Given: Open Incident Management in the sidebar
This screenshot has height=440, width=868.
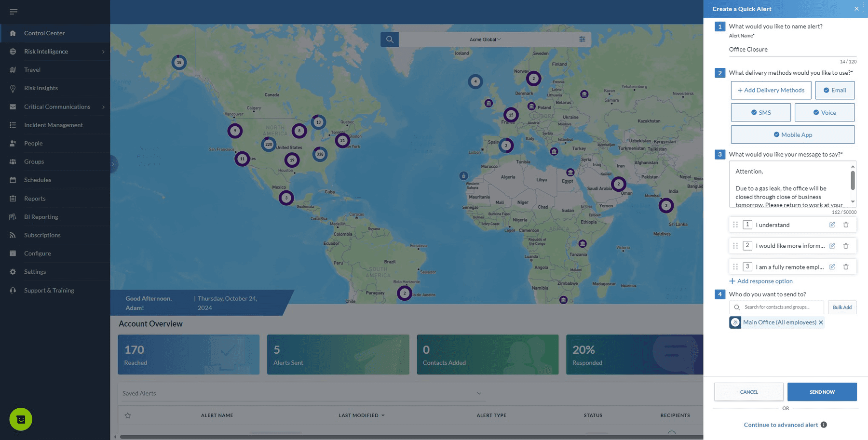Looking at the screenshot, I should coord(54,125).
